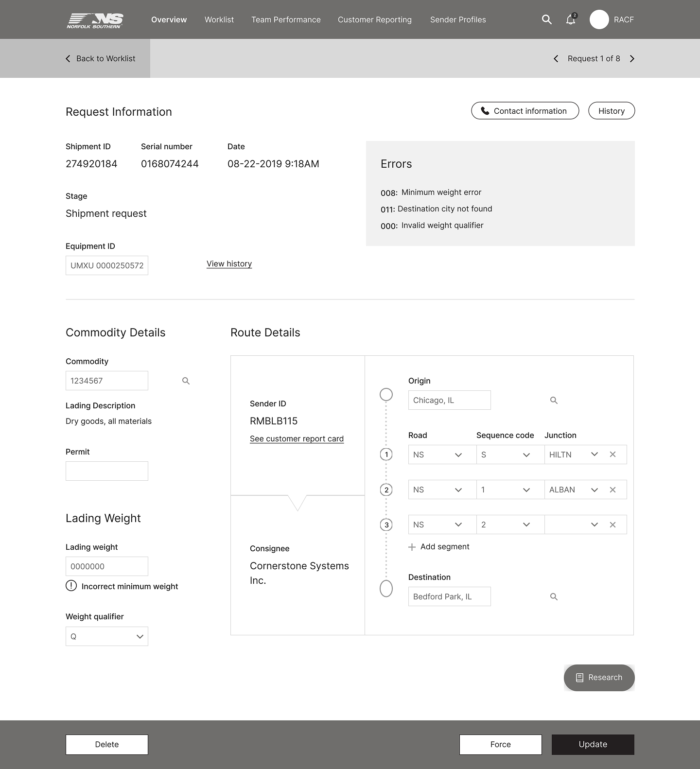700x769 pixels.
Task: Open the History button
Action: 612,111
